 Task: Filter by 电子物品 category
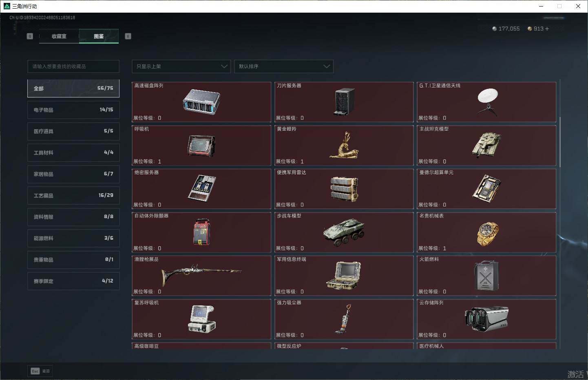pyautogui.click(x=73, y=110)
